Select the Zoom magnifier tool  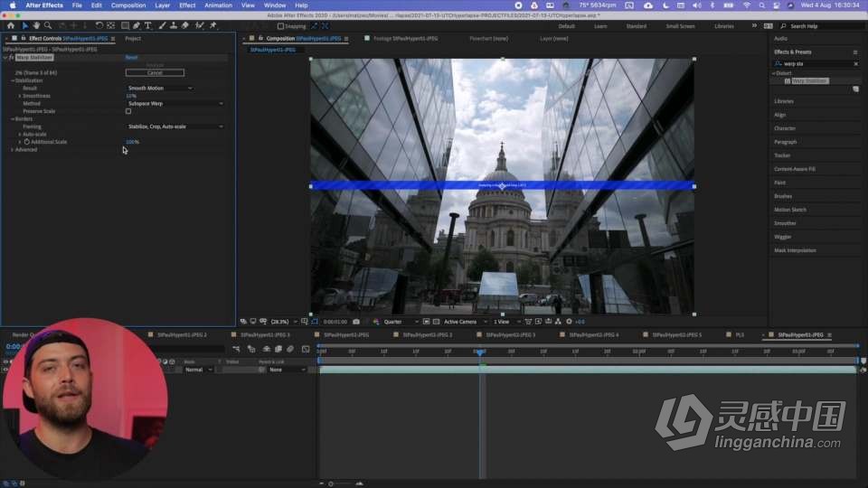click(48, 25)
